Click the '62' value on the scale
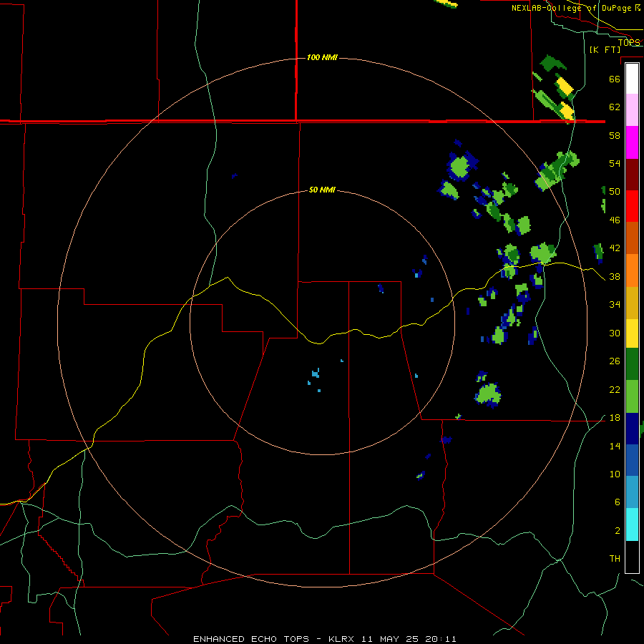644x644 pixels. [615, 107]
